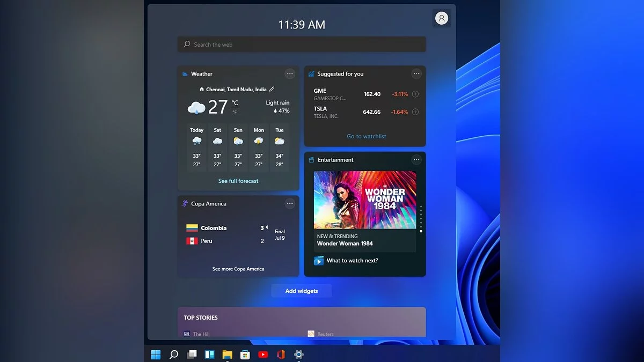Open Entertainment widget options menu

click(416, 160)
